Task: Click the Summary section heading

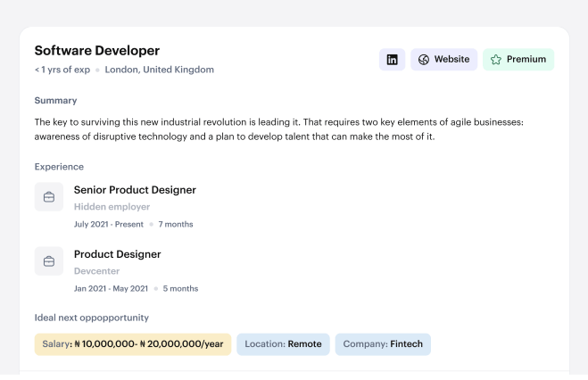Action: pyautogui.click(x=55, y=101)
